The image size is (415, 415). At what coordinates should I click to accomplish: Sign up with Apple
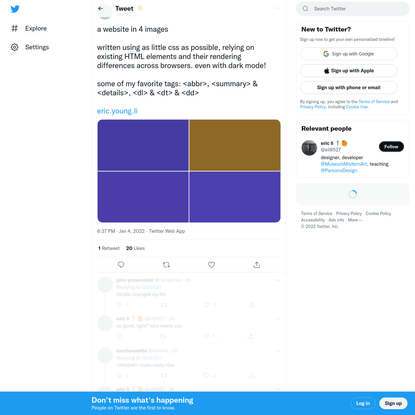(349, 71)
